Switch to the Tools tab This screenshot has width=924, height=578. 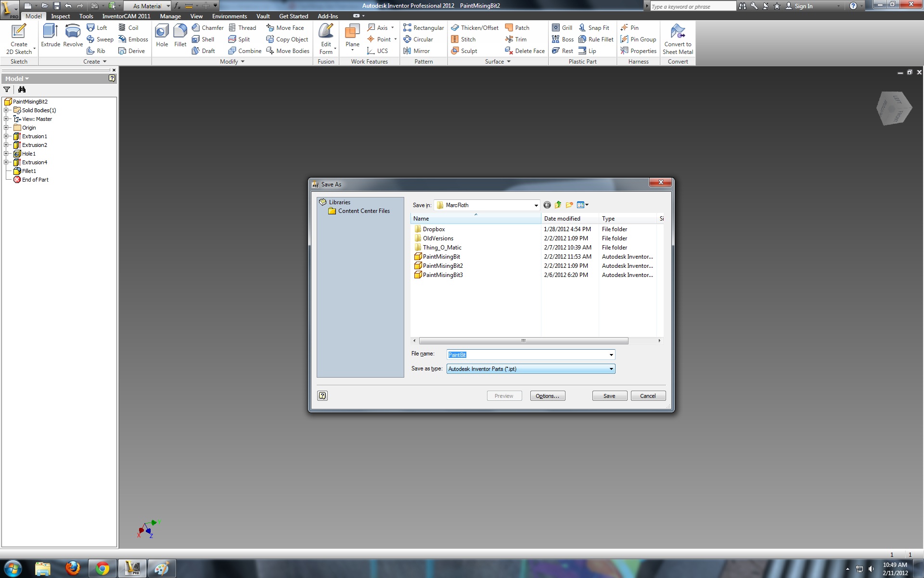tap(86, 16)
